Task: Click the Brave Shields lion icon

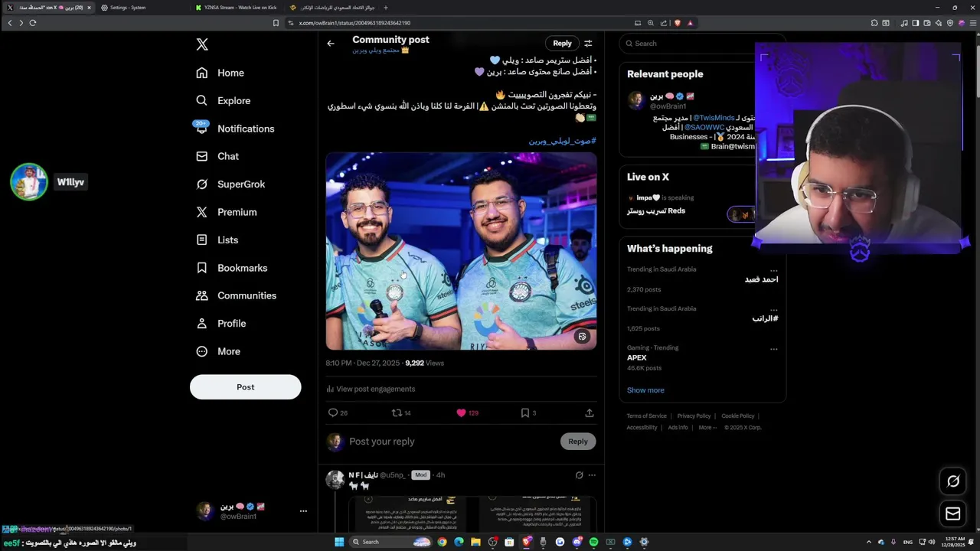Action: coord(677,23)
